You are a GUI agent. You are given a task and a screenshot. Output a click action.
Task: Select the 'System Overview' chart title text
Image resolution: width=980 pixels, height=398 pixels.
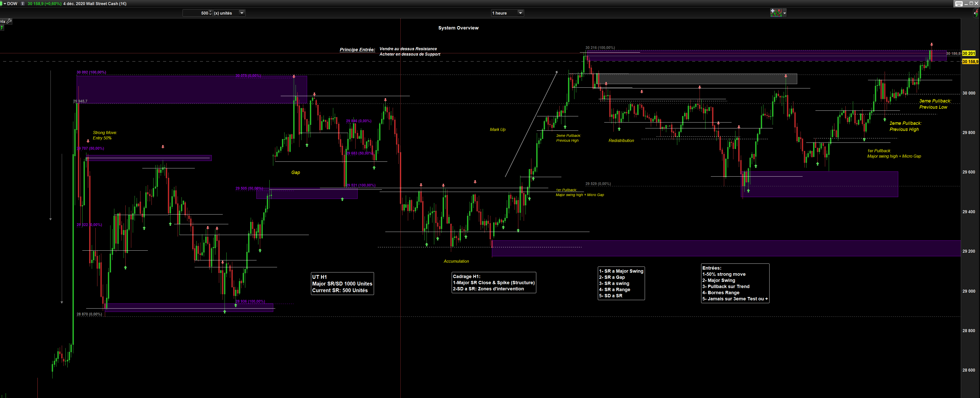(x=458, y=28)
